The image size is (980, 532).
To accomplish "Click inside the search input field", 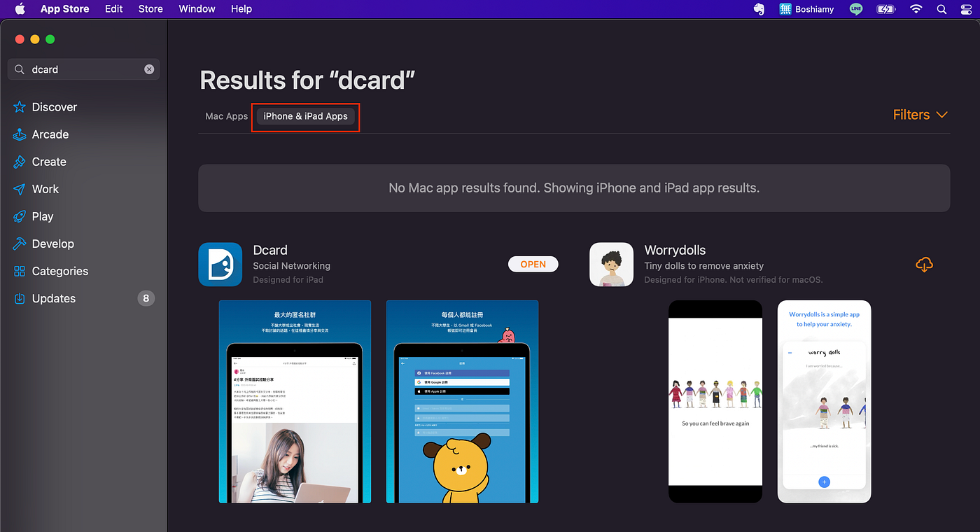I will [x=77, y=69].
